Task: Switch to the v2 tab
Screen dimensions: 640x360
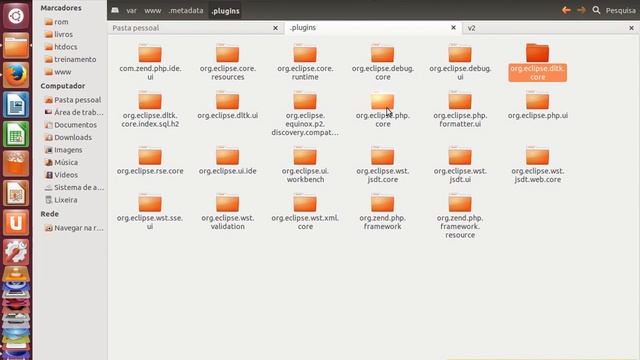Action: [551, 28]
